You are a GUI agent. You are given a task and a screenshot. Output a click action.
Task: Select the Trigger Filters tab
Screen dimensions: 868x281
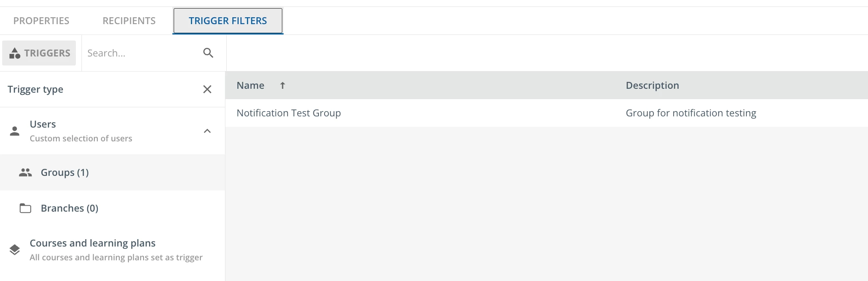228,21
